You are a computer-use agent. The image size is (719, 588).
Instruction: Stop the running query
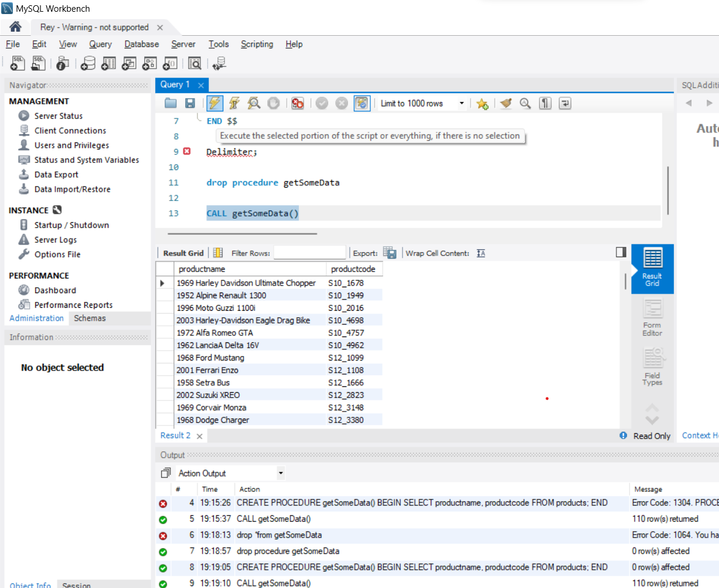coord(274,103)
